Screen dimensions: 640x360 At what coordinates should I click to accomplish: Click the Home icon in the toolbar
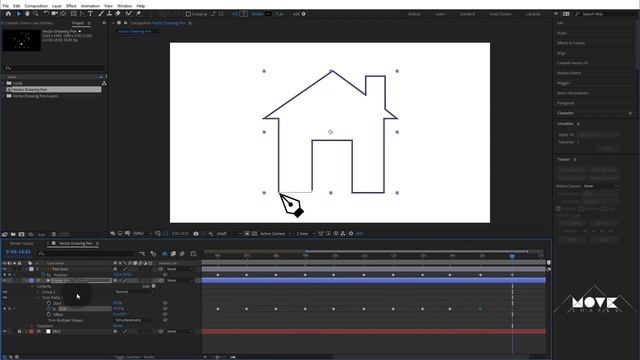[8, 14]
